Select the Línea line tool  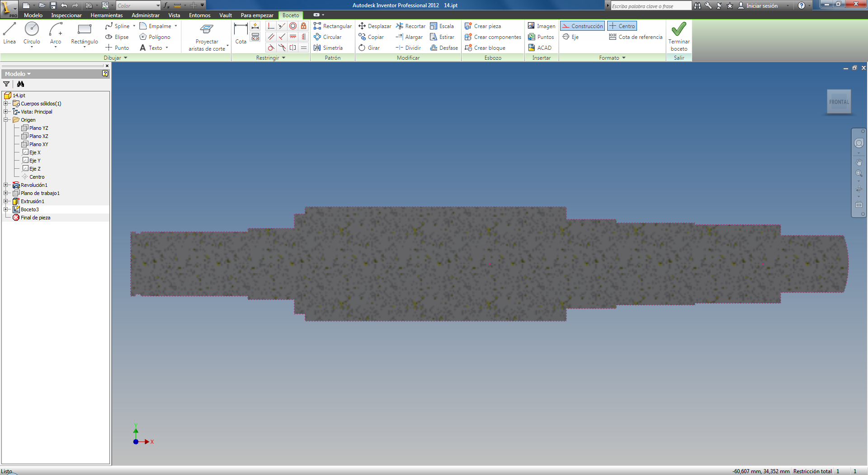9,33
